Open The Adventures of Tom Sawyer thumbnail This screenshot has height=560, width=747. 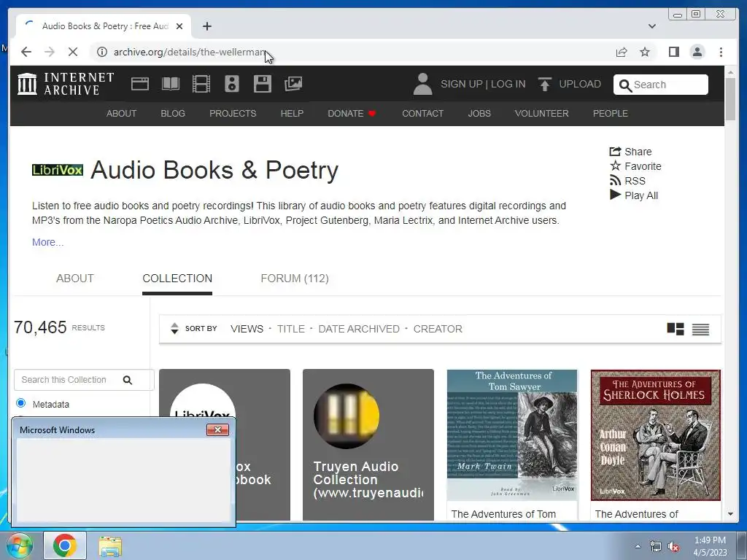(x=512, y=435)
